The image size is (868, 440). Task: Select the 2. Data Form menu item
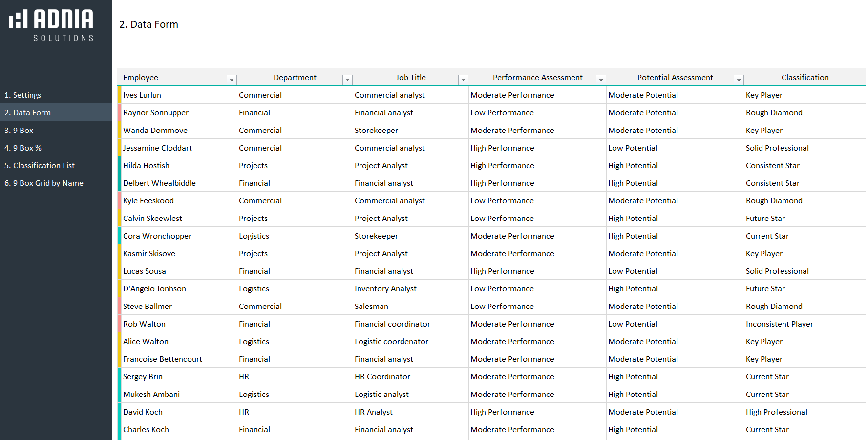pos(28,113)
